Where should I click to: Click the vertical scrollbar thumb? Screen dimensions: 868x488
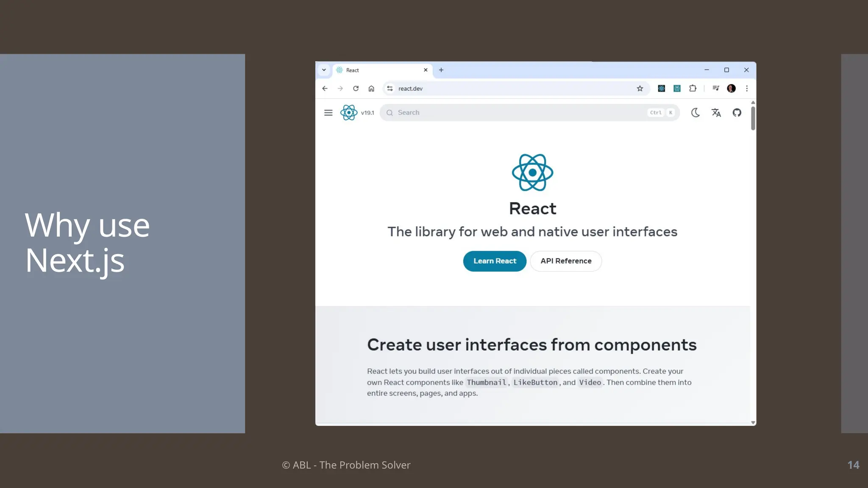click(x=753, y=118)
